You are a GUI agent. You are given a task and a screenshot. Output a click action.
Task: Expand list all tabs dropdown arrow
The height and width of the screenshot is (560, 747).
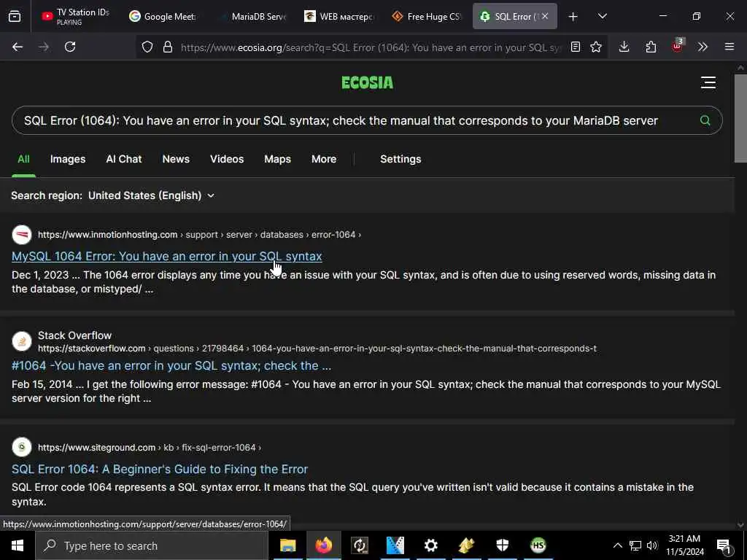tap(603, 16)
